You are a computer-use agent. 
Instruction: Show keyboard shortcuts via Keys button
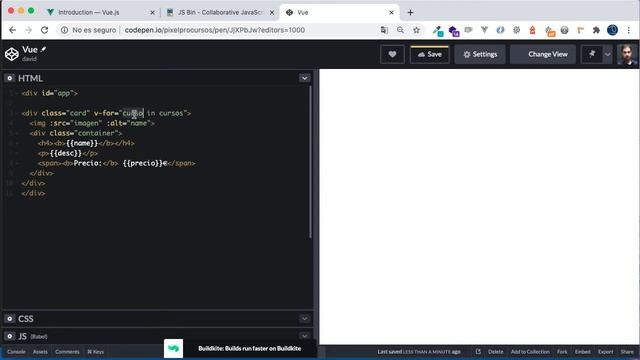[96, 351]
